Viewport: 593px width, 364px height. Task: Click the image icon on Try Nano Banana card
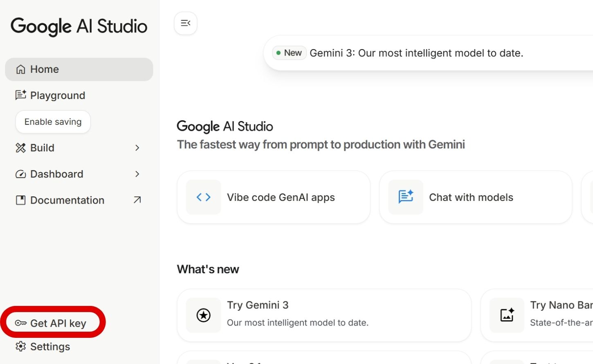[507, 315]
